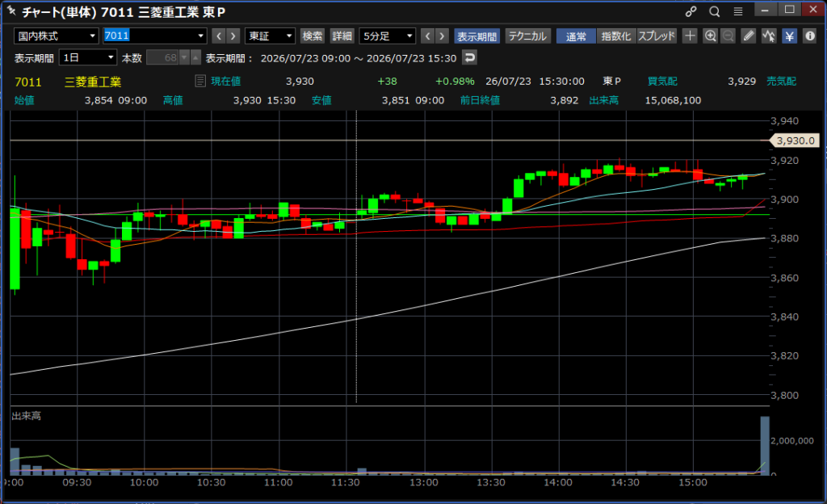The width and height of the screenshot is (827, 504).
Task: Click the +38 price change value
Action: (x=387, y=82)
